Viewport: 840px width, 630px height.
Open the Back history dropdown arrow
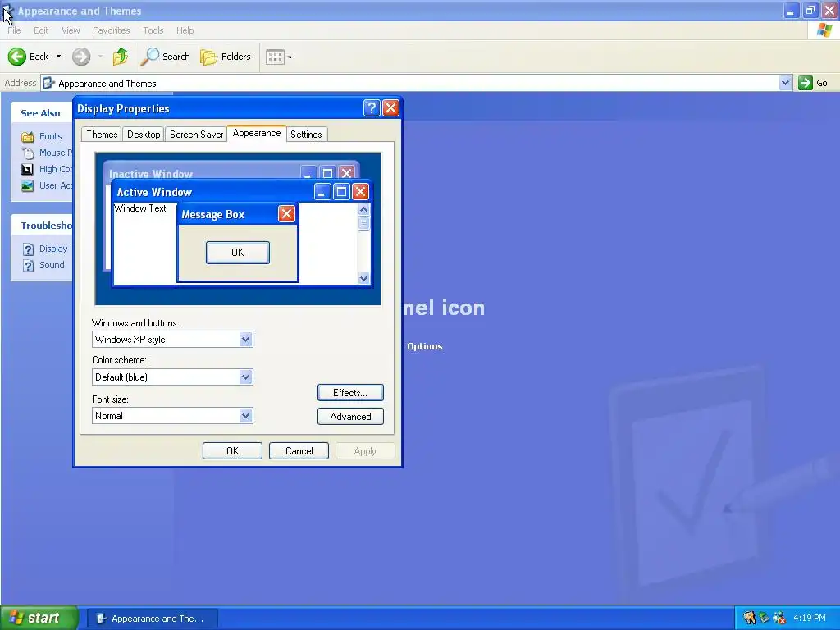pos(58,57)
